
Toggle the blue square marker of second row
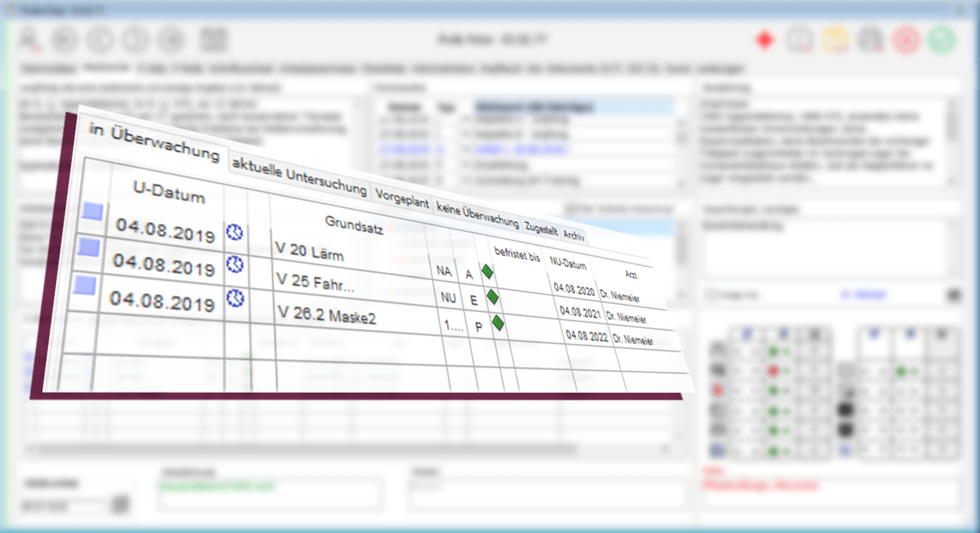click(x=89, y=247)
